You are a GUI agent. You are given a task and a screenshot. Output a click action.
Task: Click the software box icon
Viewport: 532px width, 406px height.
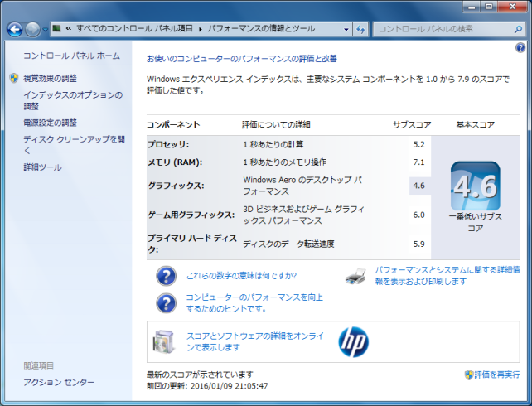(x=164, y=342)
